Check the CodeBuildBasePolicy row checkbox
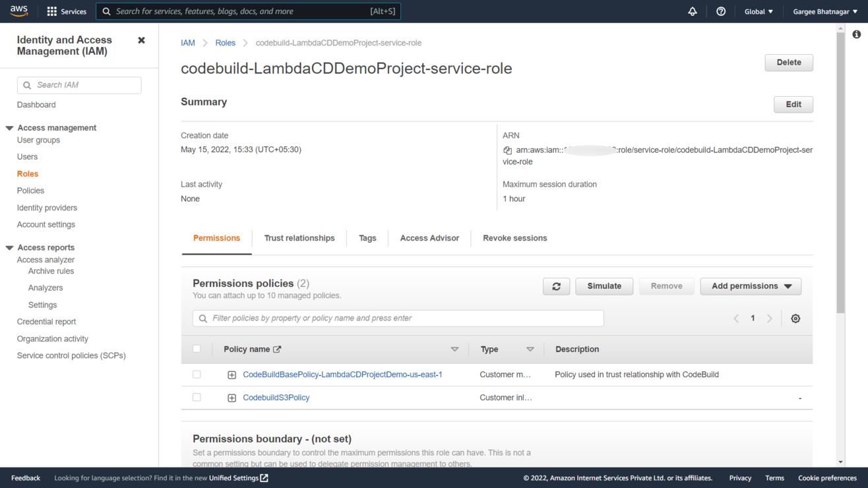The width and height of the screenshot is (868, 488). click(197, 374)
